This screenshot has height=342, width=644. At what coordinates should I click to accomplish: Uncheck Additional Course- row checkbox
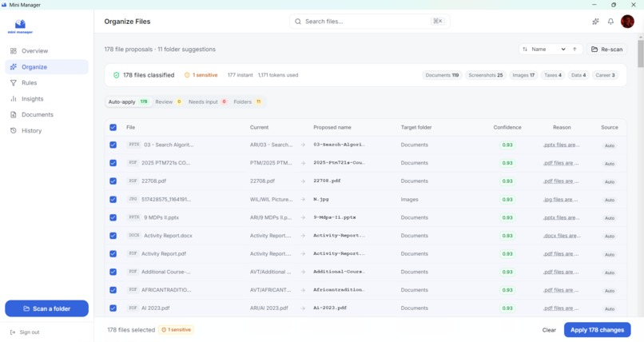[x=113, y=272]
